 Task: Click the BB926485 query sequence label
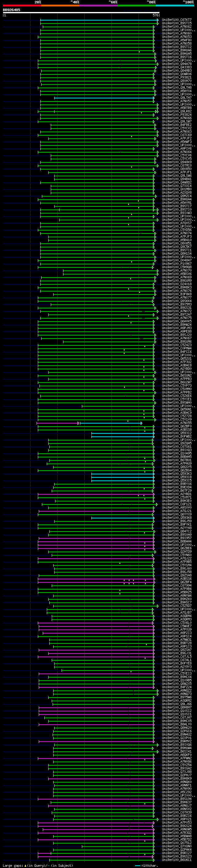click(x=11, y=10)
